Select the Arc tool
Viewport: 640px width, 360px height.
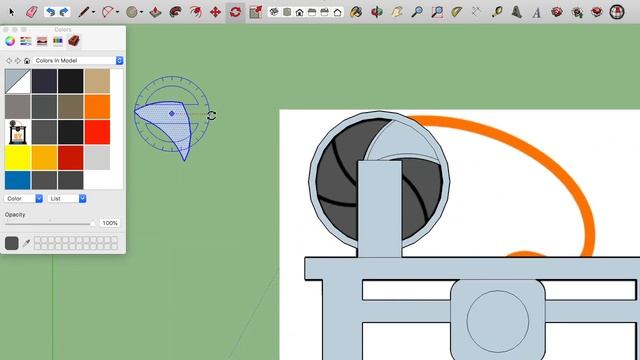(x=107, y=12)
